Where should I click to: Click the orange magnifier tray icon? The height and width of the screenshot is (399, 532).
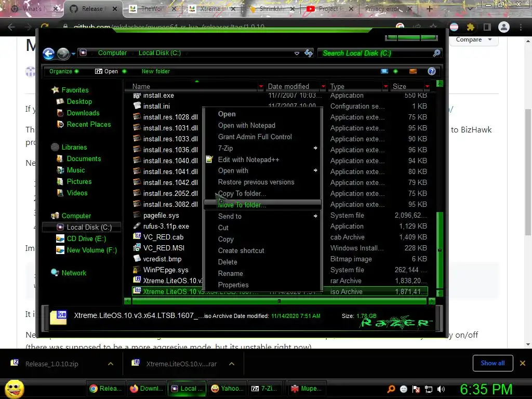(391, 389)
